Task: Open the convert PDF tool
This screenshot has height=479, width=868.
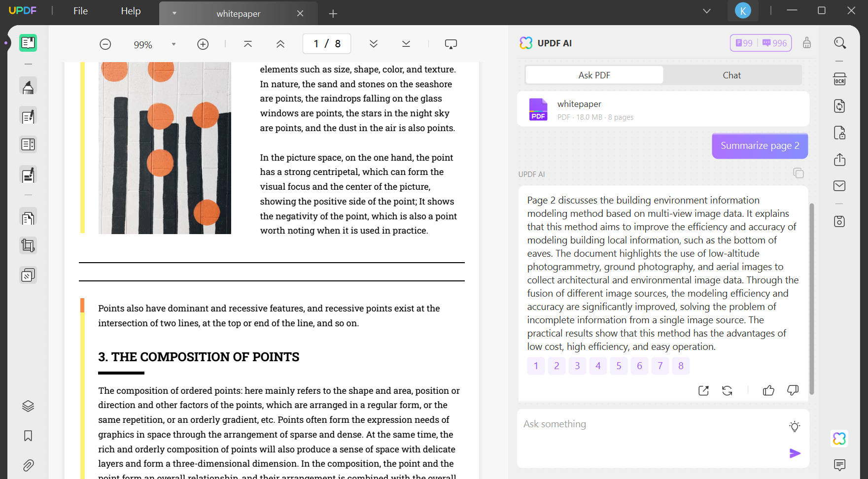Action: point(840,106)
